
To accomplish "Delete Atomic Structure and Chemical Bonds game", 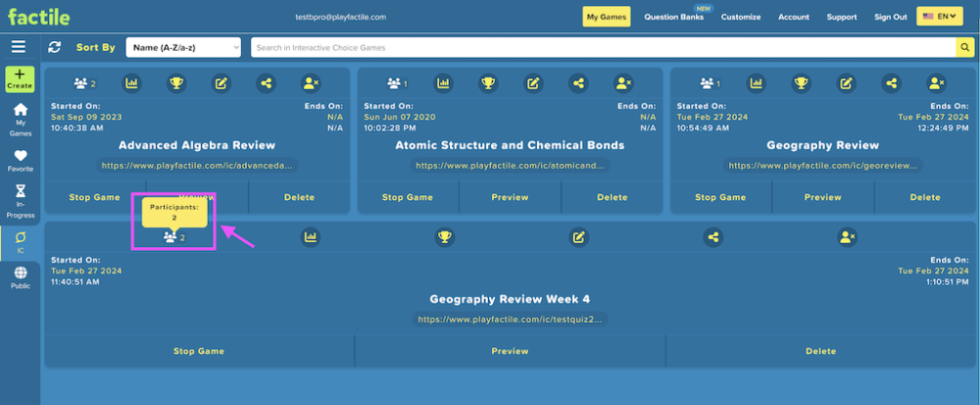I will (612, 197).
